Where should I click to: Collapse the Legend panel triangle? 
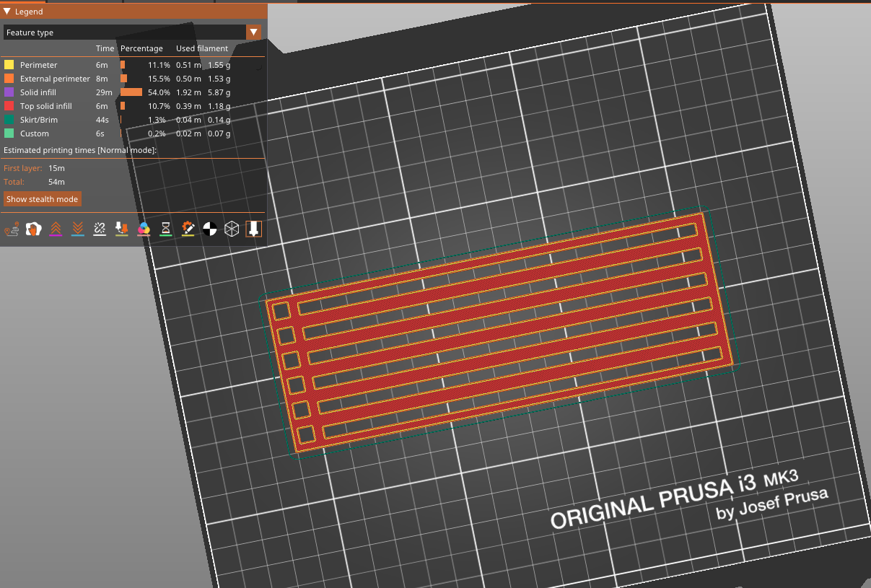pos(7,12)
